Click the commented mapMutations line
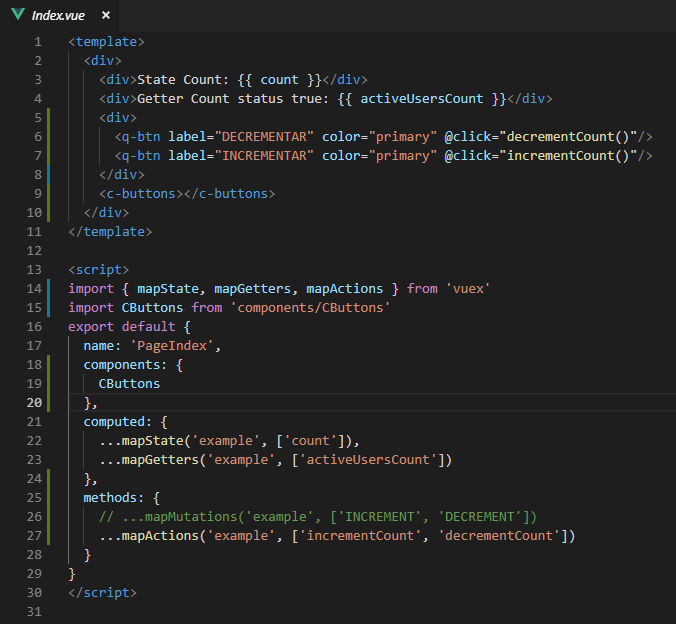 coord(318,516)
